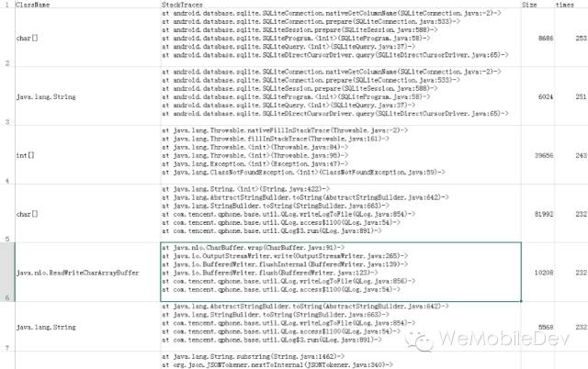Click the times cell showing 243
Image resolution: width=588 pixels, height=369 pixels.
point(571,155)
